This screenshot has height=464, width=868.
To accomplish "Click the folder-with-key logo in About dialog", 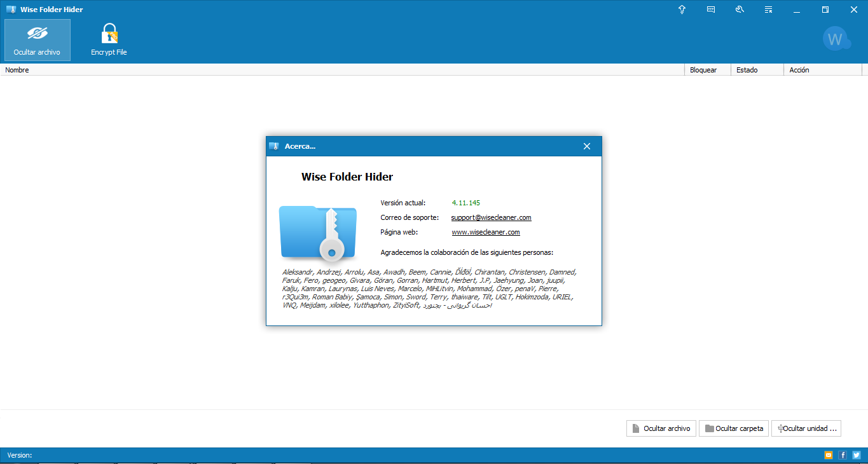I will point(318,233).
